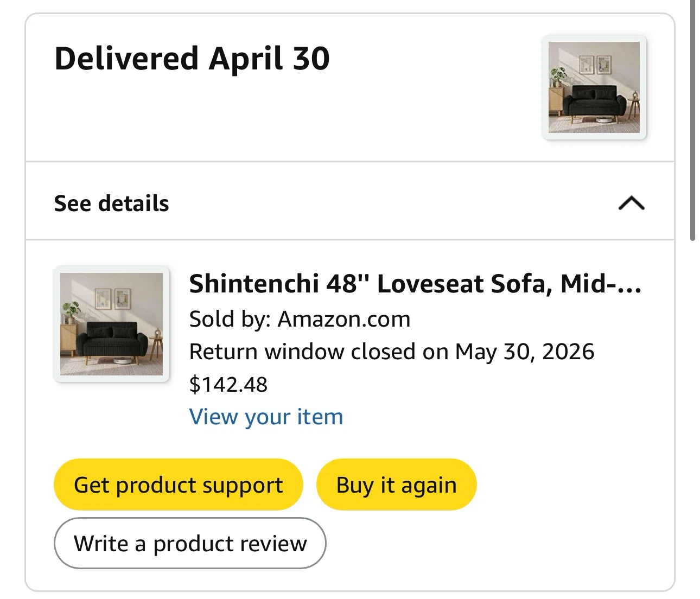Screen dimensions: 700x599
Task: Open the loveseat thumbnail beside Delivered April 30
Action: click(594, 87)
